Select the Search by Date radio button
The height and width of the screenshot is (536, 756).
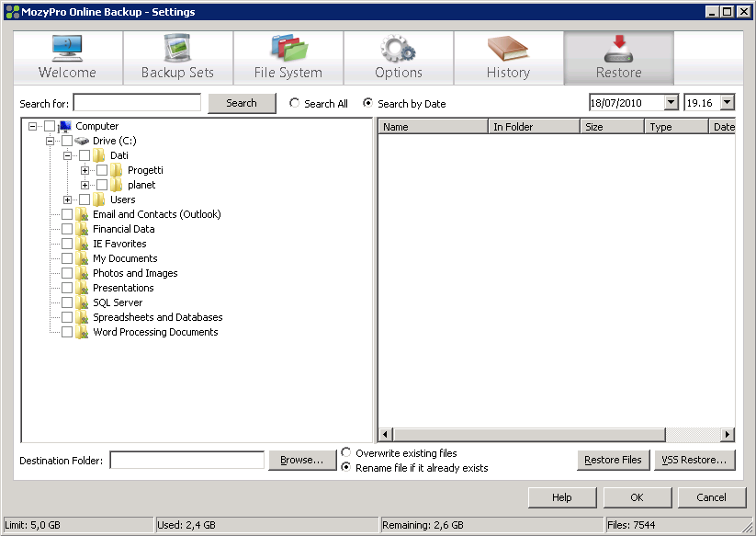[367, 103]
